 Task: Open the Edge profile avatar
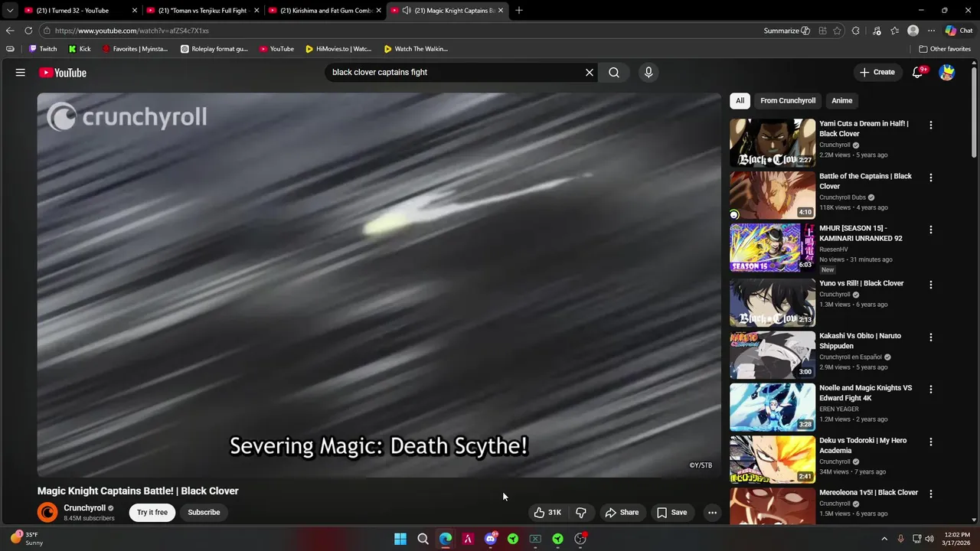point(913,31)
